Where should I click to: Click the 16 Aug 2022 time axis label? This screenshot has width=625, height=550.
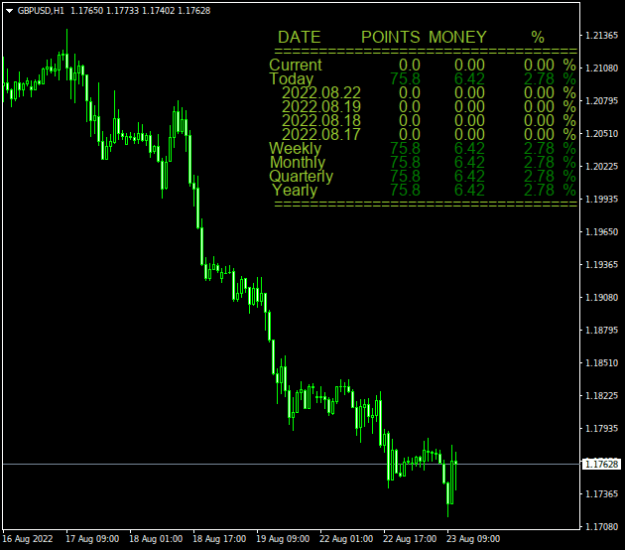point(28,539)
